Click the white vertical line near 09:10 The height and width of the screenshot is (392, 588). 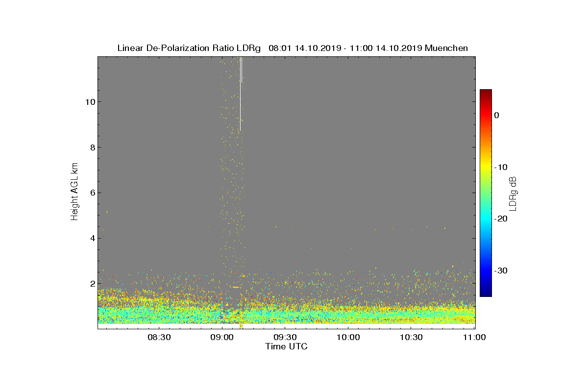[x=240, y=94]
